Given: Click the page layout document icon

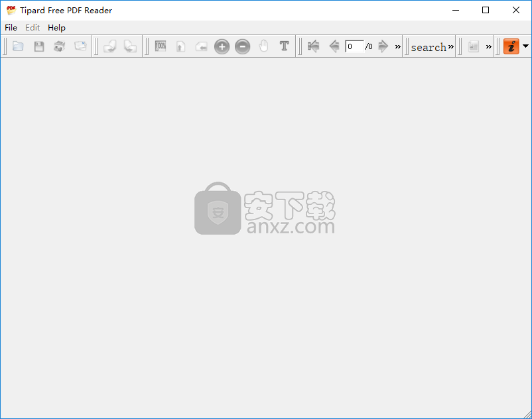Looking at the screenshot, I should click(474, 46).
